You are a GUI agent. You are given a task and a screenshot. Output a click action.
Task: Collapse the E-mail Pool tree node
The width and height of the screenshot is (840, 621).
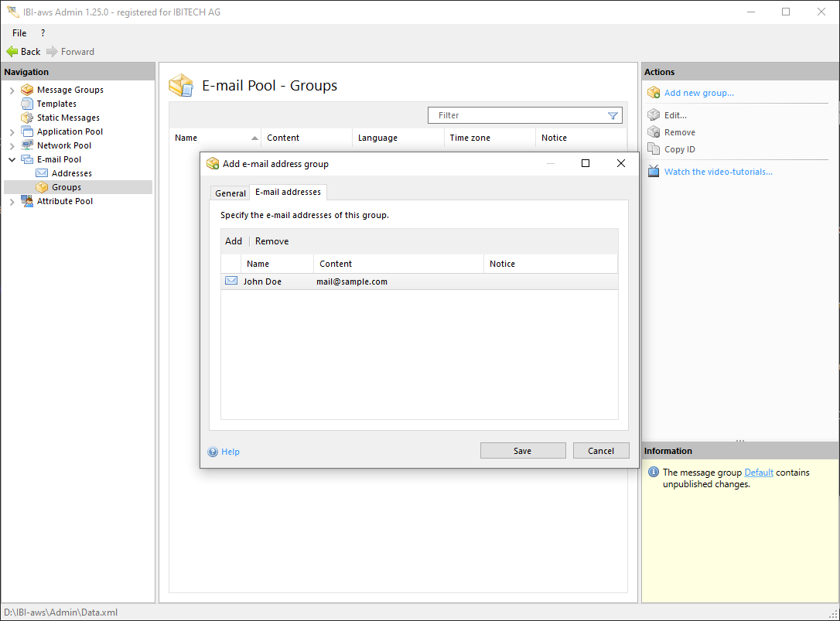click(x=12, y=160)
